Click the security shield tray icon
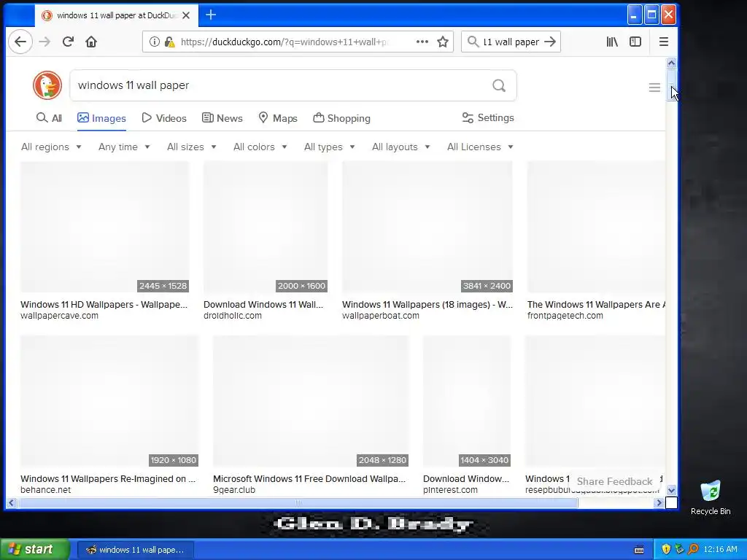Image resolution: width=747 pixels, height=560 pixels. [x=666, y=549]
